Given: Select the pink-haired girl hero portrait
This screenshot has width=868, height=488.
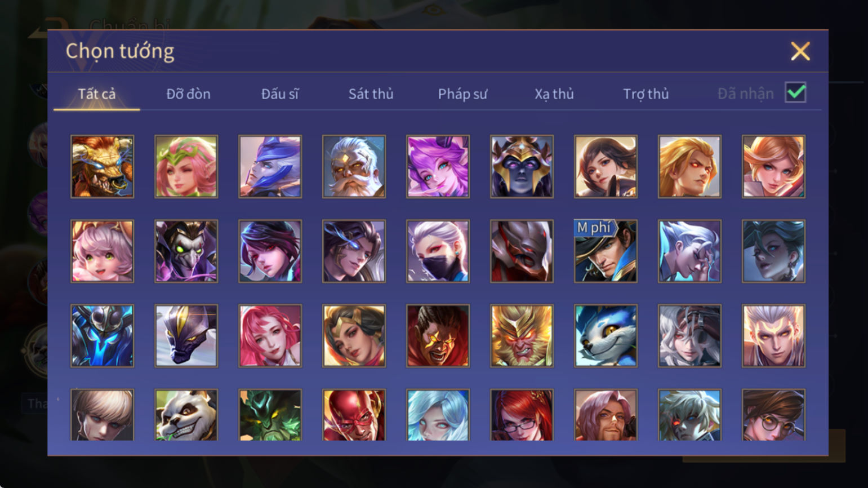Looking at the screenshot, I should pos(270,336).
